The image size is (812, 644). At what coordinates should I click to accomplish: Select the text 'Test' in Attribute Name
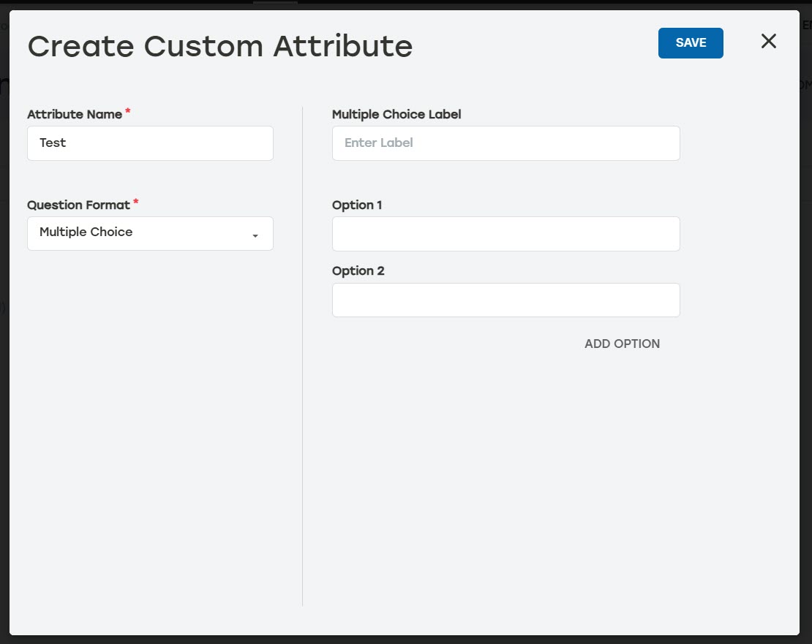(53, 143)
